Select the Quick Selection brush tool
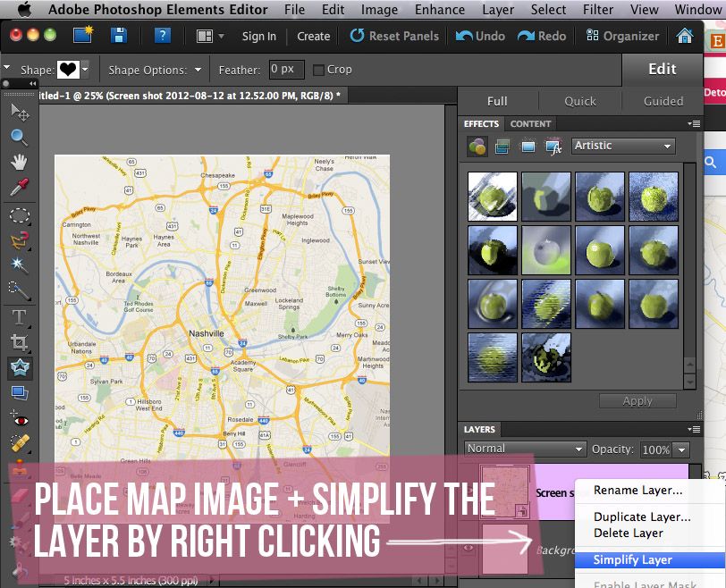Image resolution: width=726 pixels, height=588 pixels. [x=19, y=290]
